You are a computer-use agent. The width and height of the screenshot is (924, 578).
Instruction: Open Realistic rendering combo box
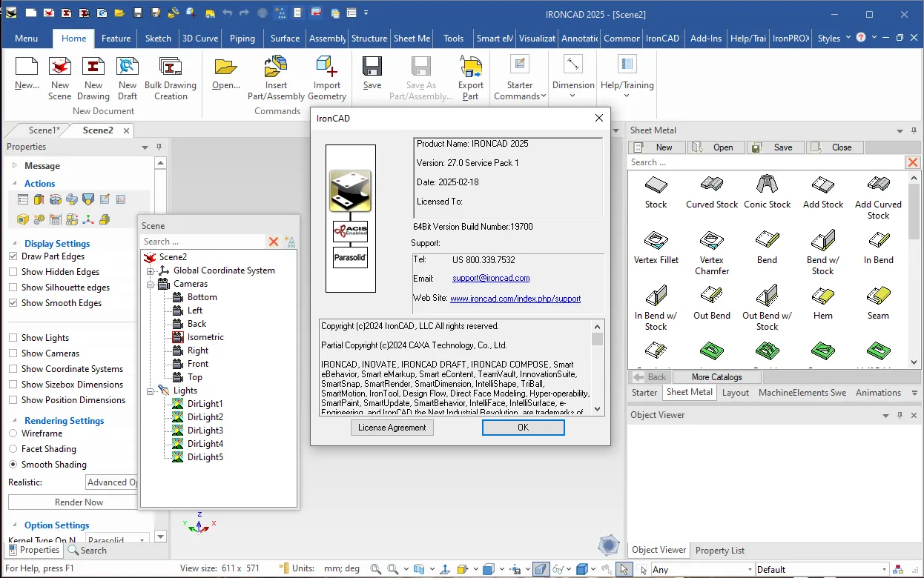pyautogui.click(x=111, y=482)
